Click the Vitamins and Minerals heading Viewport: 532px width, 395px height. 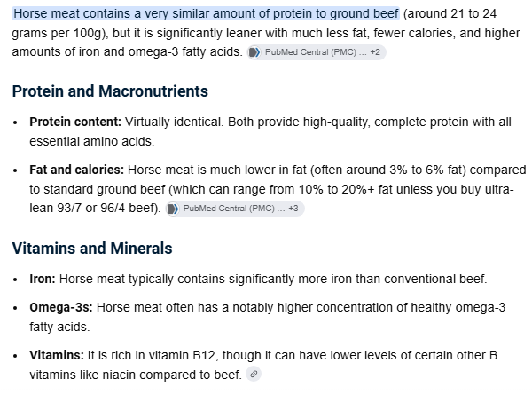pos(92,249)
